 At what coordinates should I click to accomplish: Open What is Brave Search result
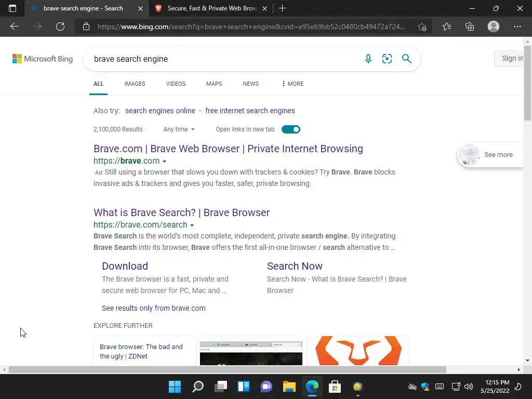click(181, 212)
